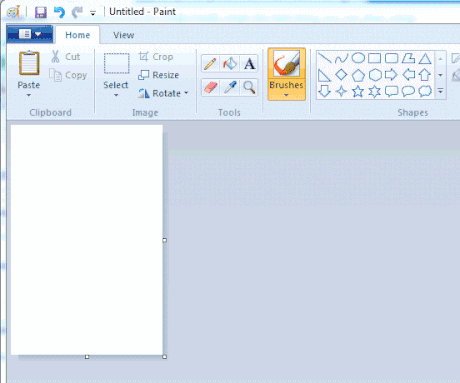The image size is (460, 383).
Task: Pick the Text tool
Action: 249,64
